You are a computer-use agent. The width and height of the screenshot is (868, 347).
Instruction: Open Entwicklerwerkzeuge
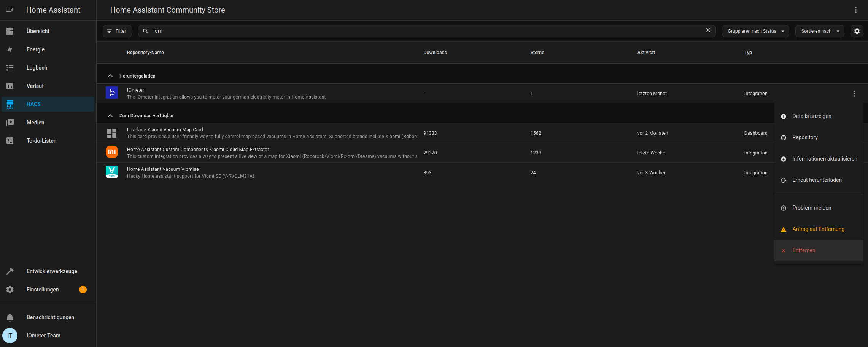click(48, 271)
